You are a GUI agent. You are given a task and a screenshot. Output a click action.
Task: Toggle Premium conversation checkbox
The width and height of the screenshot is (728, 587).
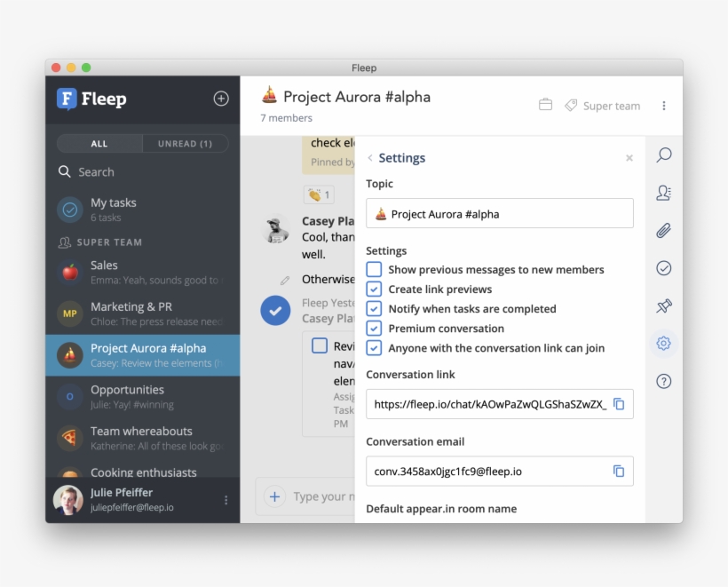[x=375, y=329]
